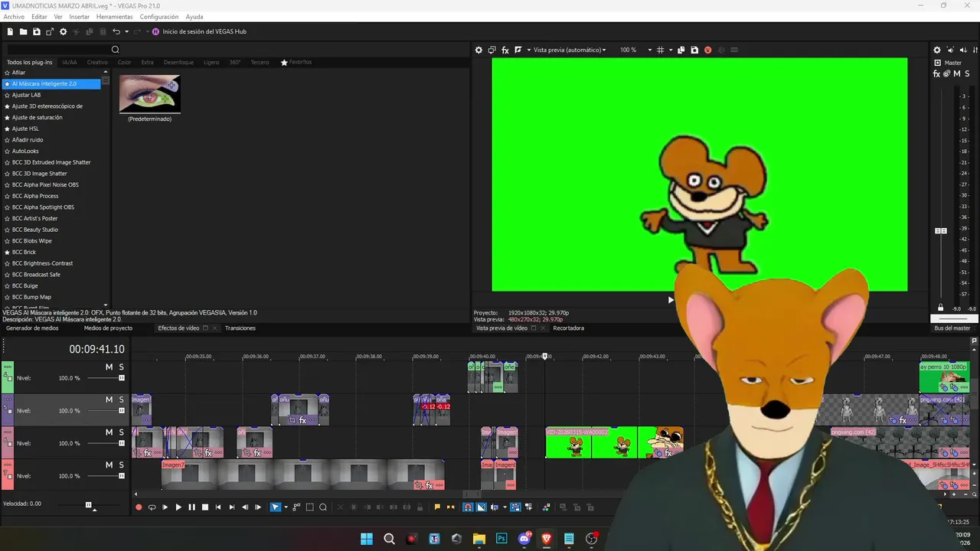Switch to Medios de proyecto tab

click(x=108, y=328)
